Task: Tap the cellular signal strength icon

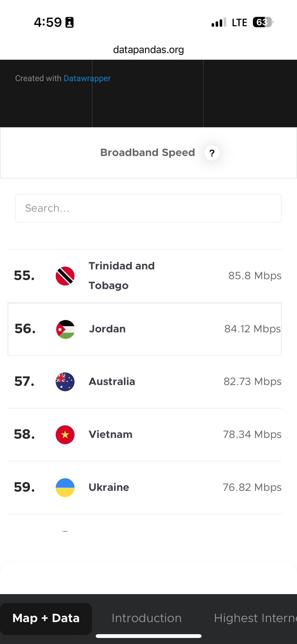Action: pos(219,22)
